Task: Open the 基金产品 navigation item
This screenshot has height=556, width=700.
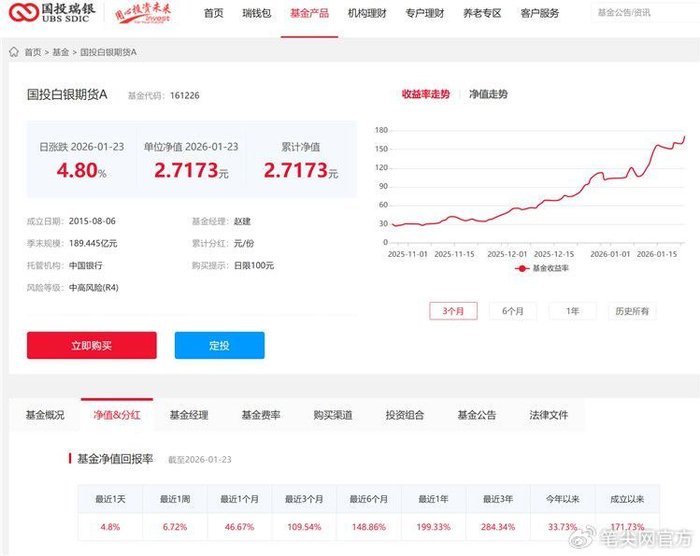Action: point(309,13)
